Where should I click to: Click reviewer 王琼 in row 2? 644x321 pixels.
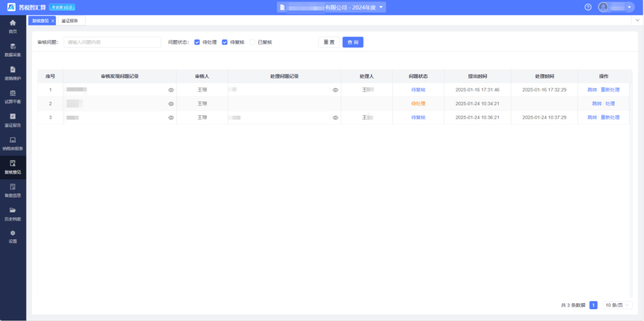pos(202,104)
